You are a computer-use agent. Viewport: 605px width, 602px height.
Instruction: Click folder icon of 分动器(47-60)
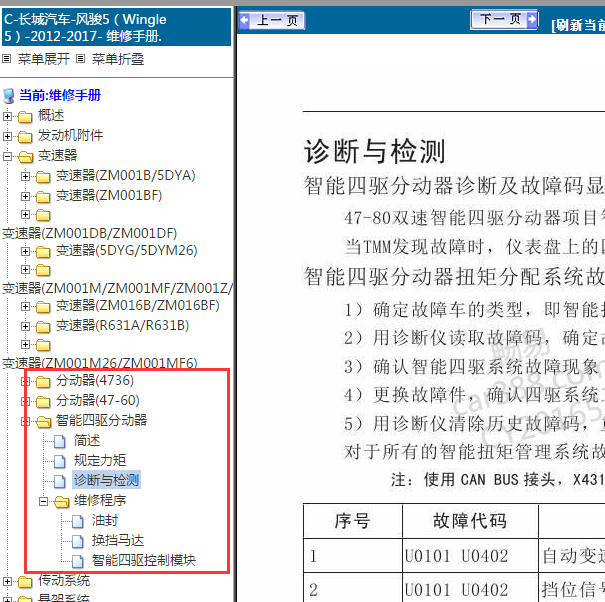[x=43, y=402]
